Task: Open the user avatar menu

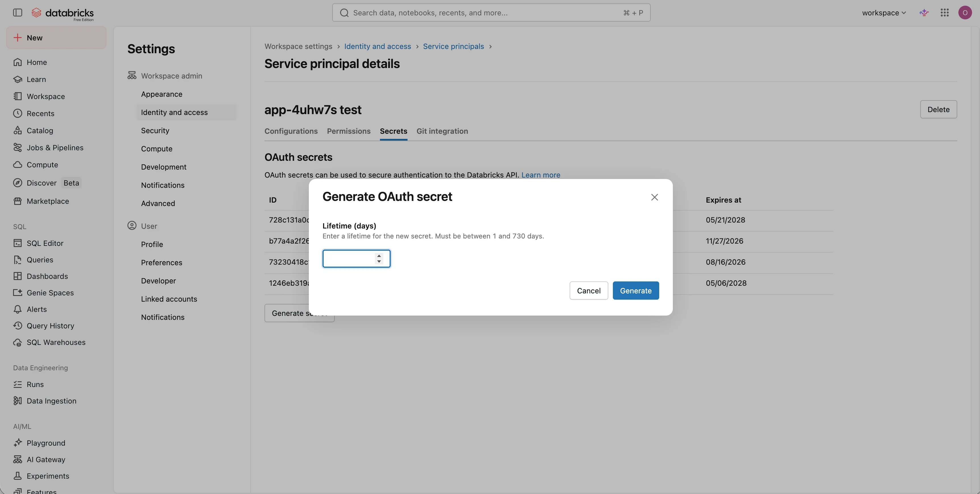Action: coord(965,13)
